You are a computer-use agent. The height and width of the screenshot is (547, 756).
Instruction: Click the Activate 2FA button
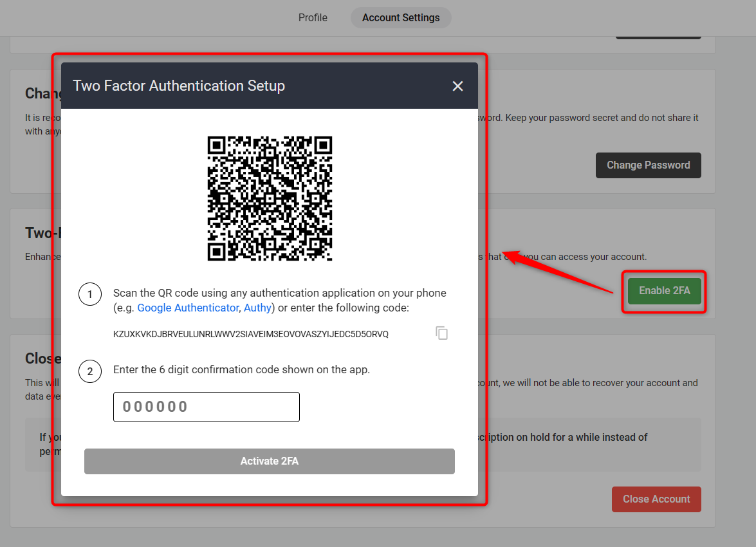(270, 461)
